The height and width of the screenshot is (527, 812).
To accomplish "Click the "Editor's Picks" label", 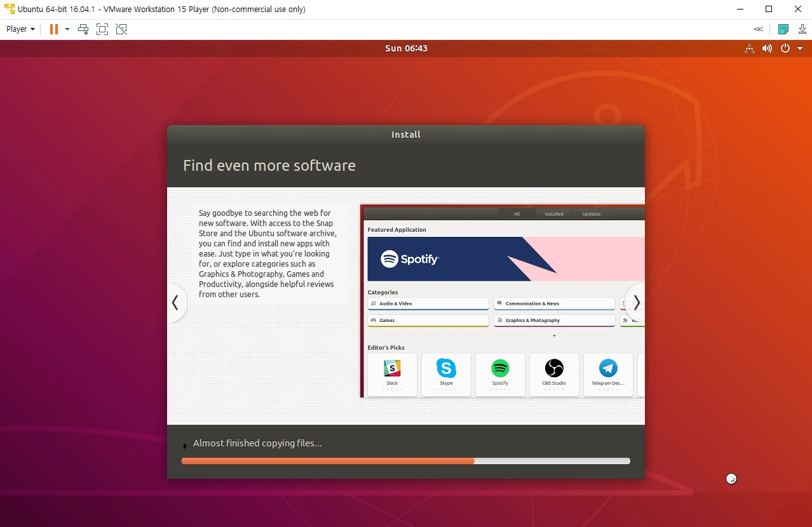I will coord(386,348).
